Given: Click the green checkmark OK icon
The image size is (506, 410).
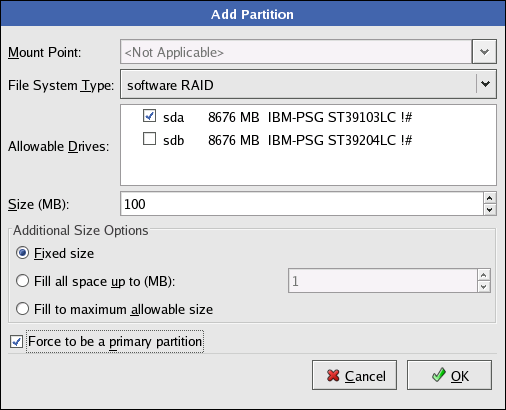Looking at the screenshot, I should tap(439, 375).
